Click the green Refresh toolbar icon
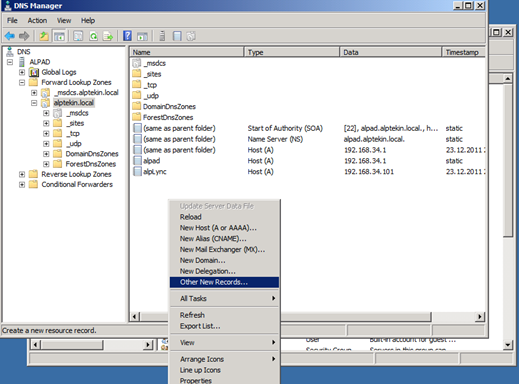Viewport: 519px width, 384px height. click(x=93, y=36)
